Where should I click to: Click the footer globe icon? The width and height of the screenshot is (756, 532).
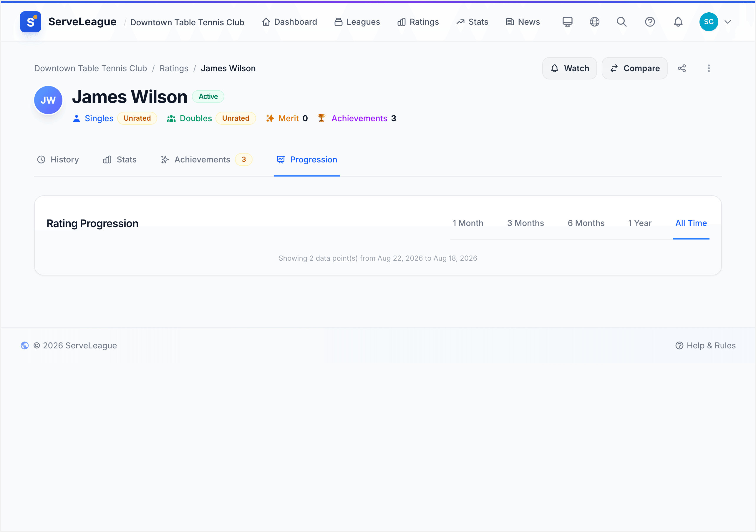point(25,345)
